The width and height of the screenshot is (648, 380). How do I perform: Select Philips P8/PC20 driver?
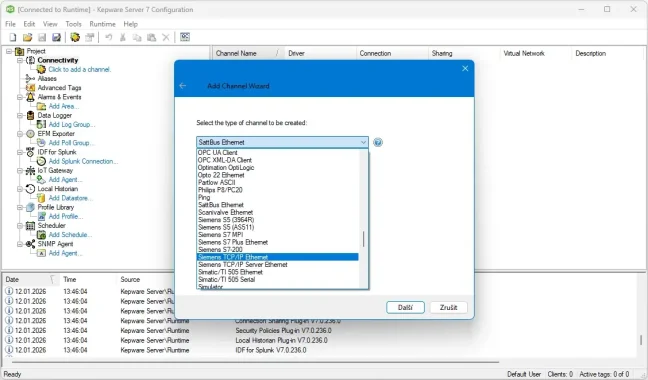pyautogui.click(x=277, y=190)
